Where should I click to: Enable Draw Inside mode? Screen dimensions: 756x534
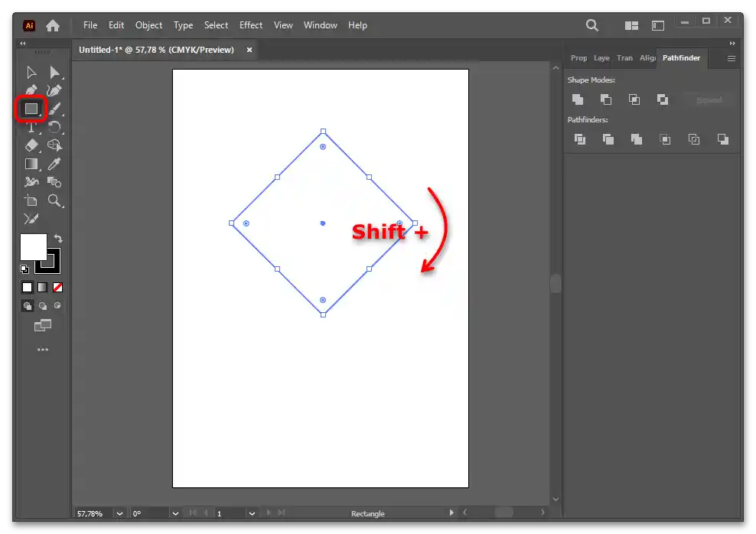[57, 305]
